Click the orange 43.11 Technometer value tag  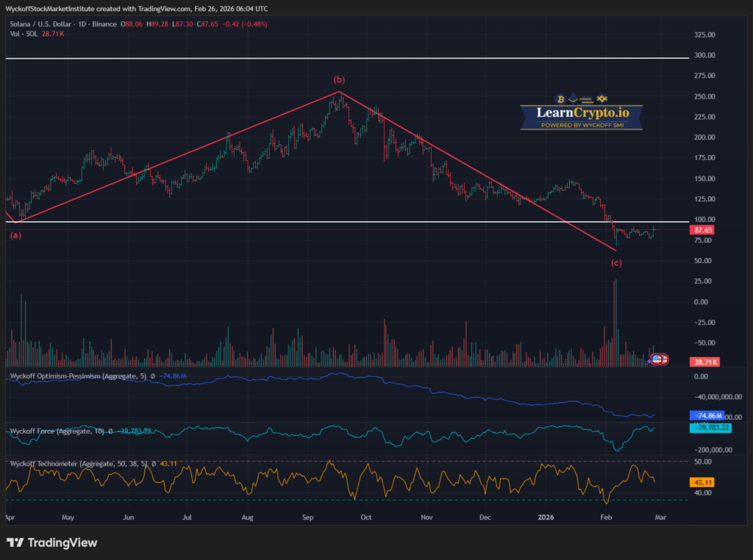pos(704,482)
